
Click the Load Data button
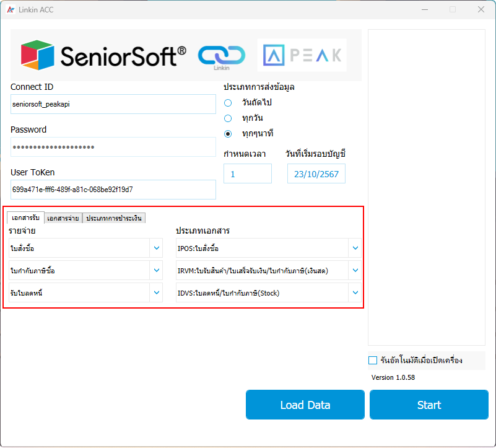(x=305, y=405)
